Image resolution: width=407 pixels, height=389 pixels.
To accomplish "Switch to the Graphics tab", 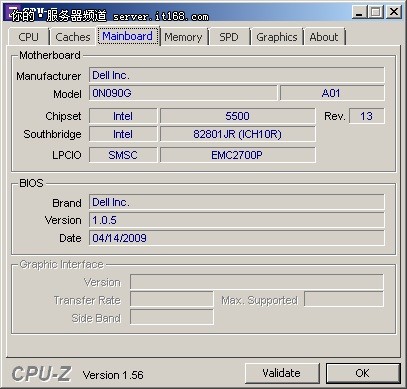I will 277,37.
